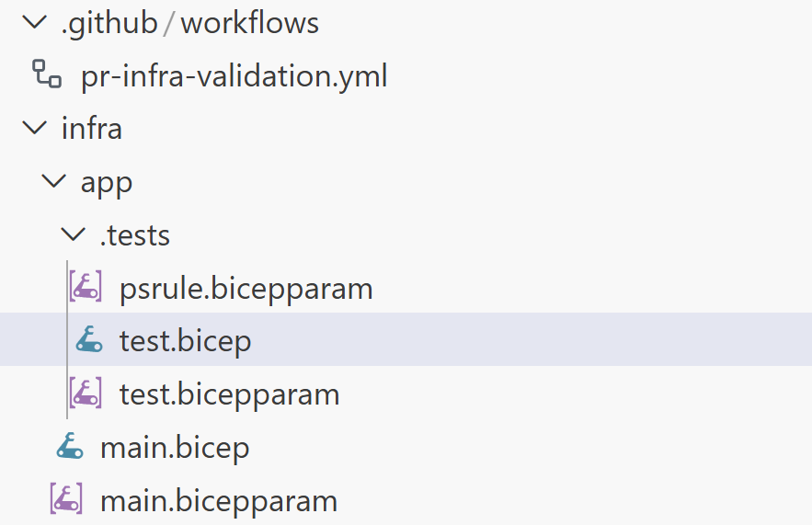Click the test.bicepparam file icon
812x525 pixels.
[86, 394]
